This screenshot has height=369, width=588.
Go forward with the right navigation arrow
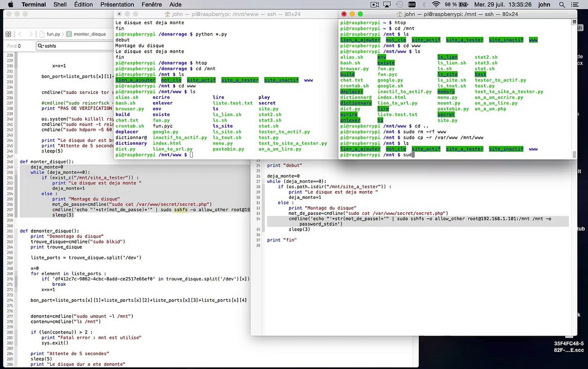[x=32, y=34]
